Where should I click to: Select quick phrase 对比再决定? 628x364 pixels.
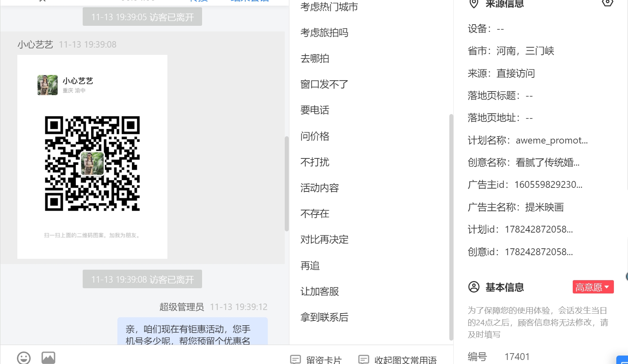(324, 239)
